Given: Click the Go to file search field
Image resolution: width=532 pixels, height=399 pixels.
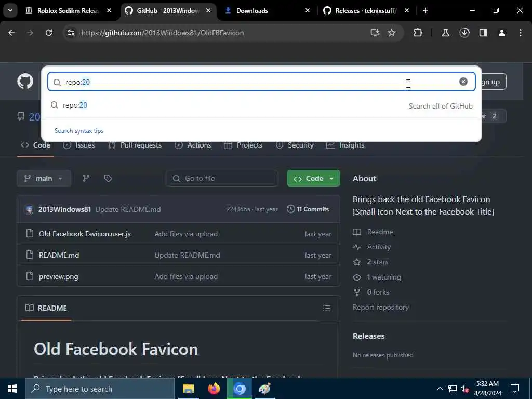Looking at the screenshot, I should (x=222, y=179).
